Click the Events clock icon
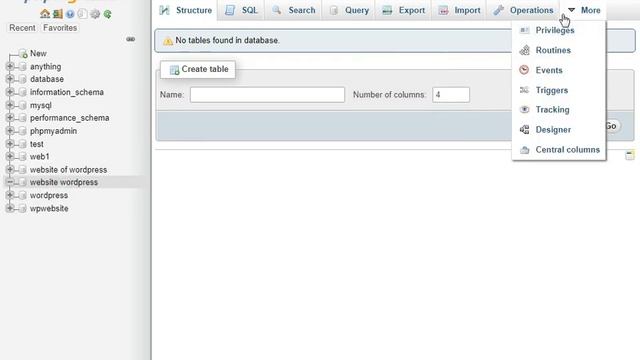 pyautogui.click(x=524, y=70)
